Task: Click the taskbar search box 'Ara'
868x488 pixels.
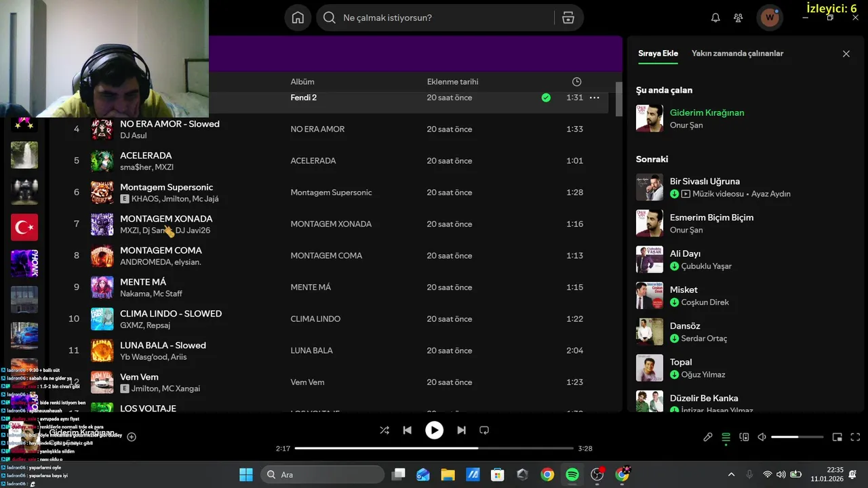Action: (x=322, y=474)
